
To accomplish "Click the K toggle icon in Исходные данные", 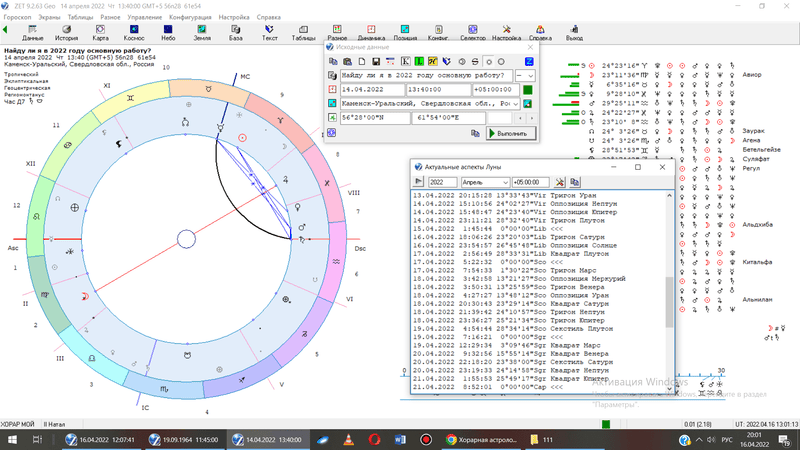I will [405, 61].
